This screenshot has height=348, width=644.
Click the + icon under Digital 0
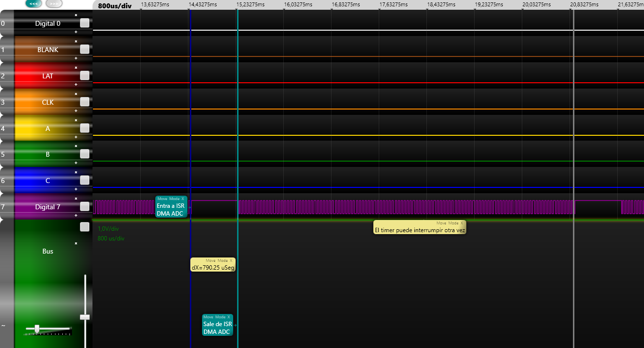76,32
